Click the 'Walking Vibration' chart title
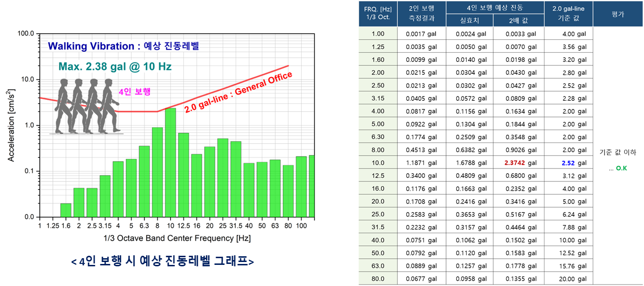644x286 pixels. click(x=123, y=47)
